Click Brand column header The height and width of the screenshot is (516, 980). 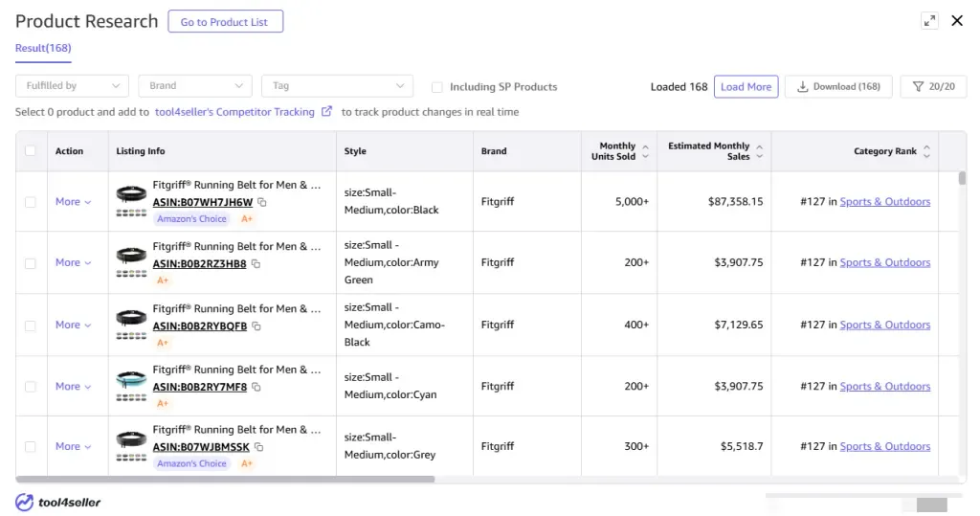point(494,150)
